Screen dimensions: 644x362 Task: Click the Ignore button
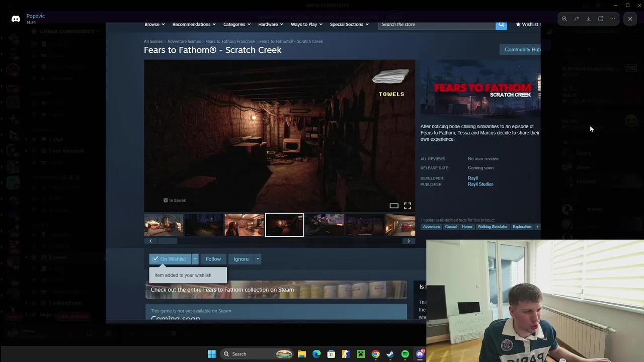(241, 259)
